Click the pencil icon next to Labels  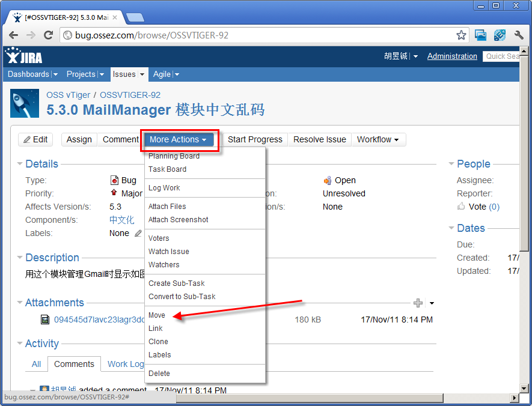tap(138, 233)
